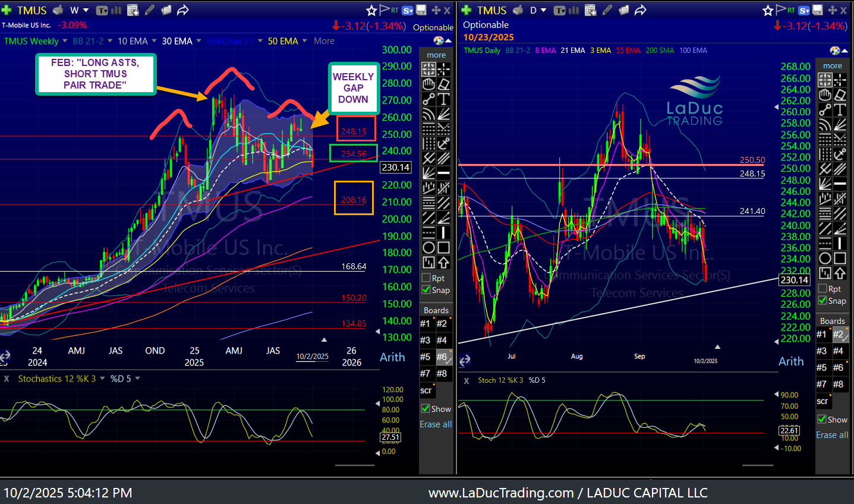Select the crosshair pointer tool in weekly drawing toolbar
The width and height of the screenshot is (854, 504).
428,69
